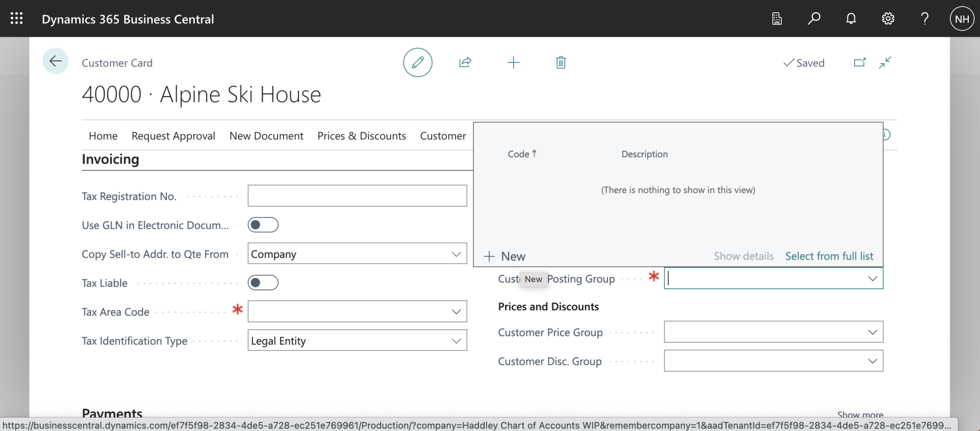Click the Tax Registration No. input field
980x431 pixels.
click(357, 196)
